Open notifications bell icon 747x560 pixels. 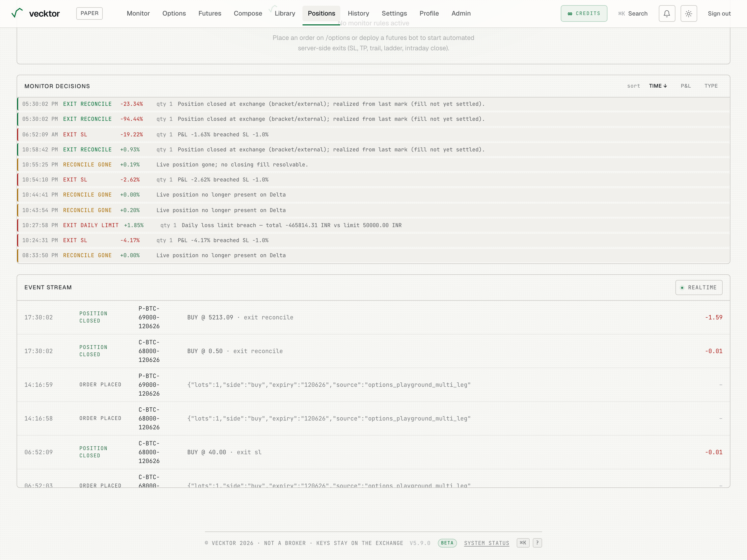click(x=667, y=13)
